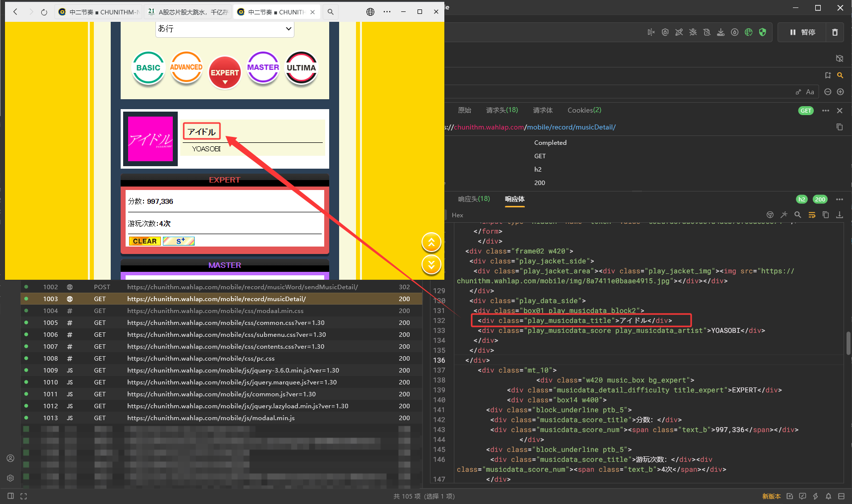Clear captured requests with trash icon
This screenshot has height=504, width=852.
(835, 32)
